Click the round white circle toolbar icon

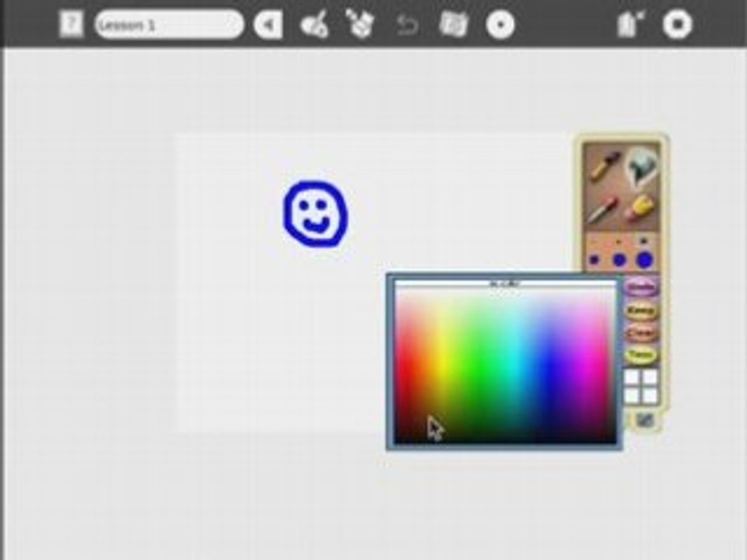[500, 24]
